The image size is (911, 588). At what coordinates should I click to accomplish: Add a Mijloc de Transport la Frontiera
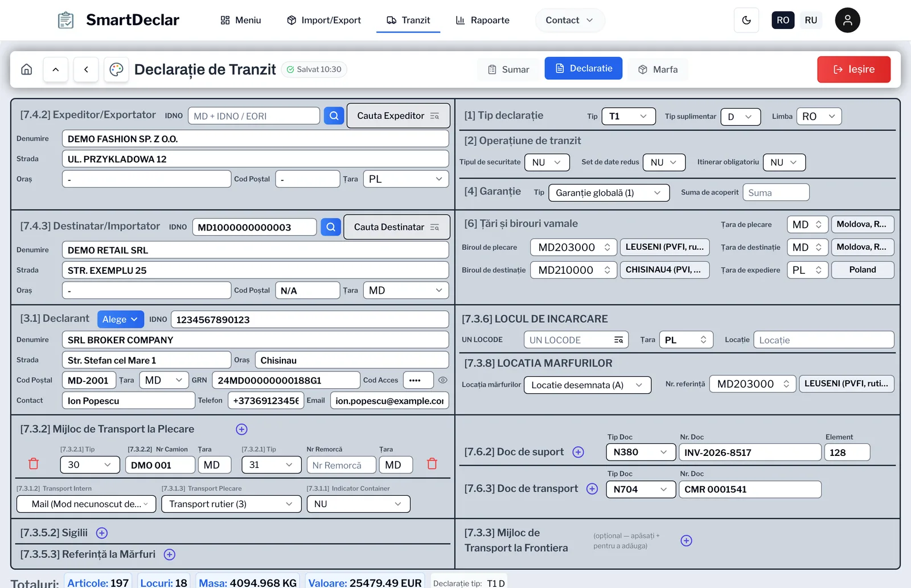(686, 541)
